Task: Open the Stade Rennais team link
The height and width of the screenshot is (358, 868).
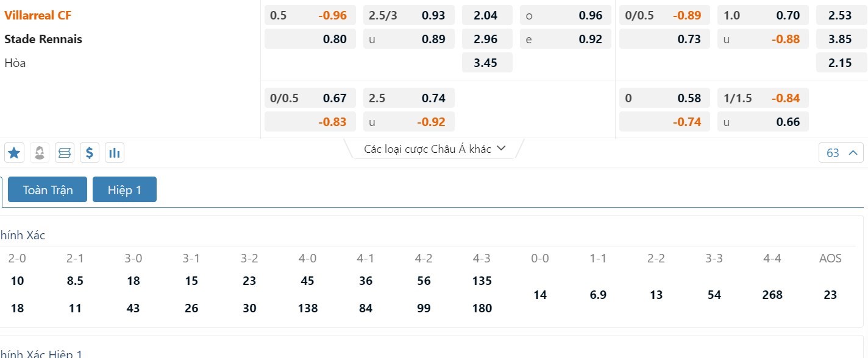Action: point(43,39)
